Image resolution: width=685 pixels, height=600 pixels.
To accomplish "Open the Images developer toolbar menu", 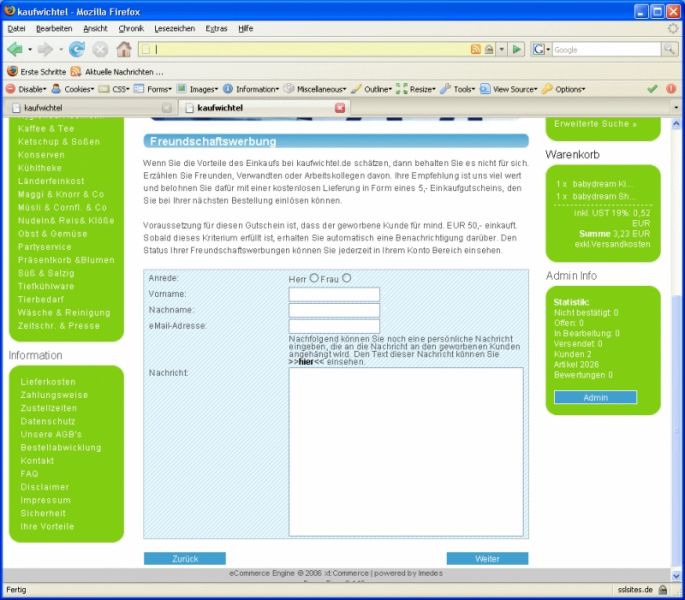I will tap(197, 89).
